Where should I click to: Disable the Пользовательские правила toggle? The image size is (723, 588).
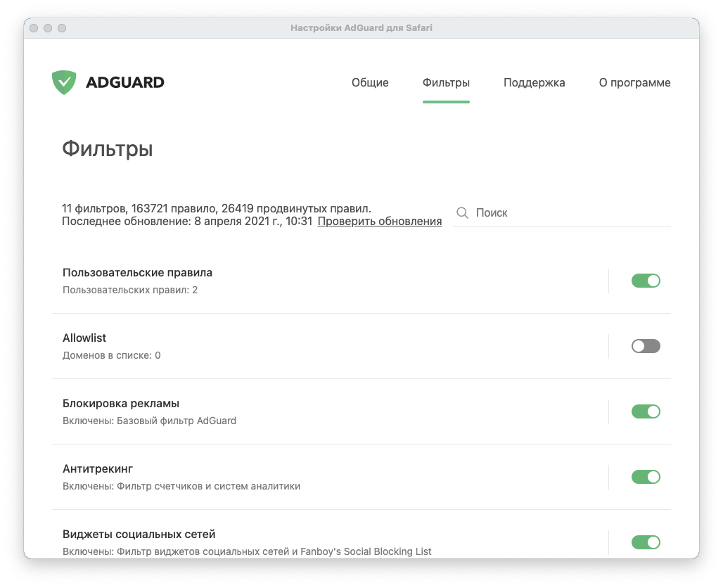click(646, 281)
